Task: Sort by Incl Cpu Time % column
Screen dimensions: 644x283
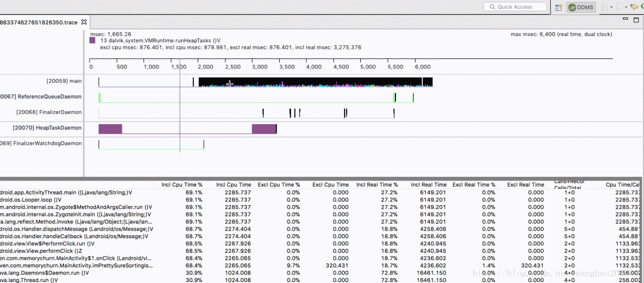Action: point(182,185)
